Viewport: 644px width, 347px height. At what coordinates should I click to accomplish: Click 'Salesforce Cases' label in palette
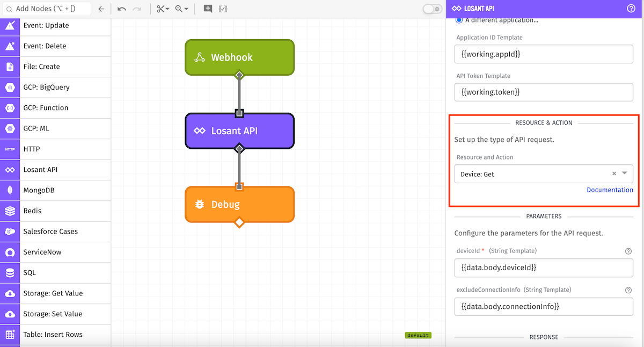tap(50, 232)
